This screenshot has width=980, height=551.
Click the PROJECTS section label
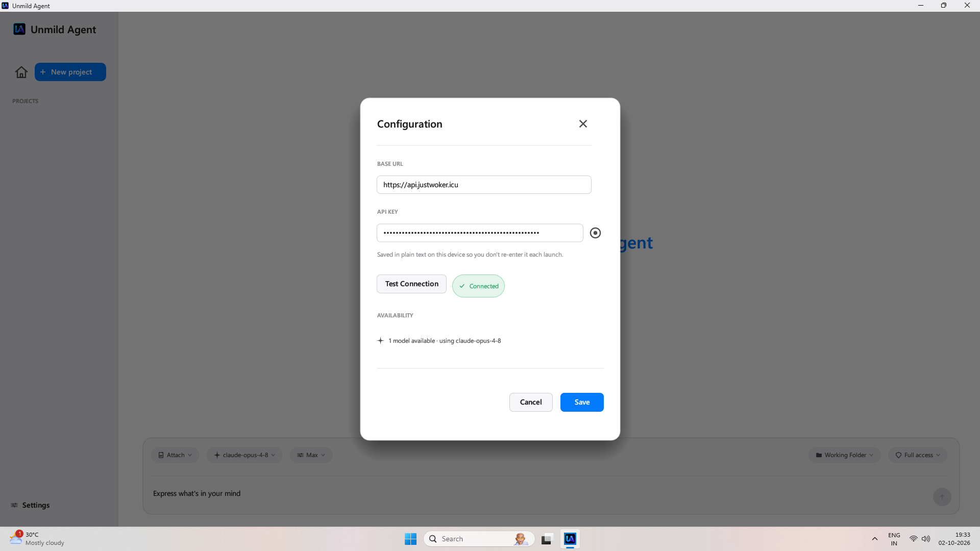point(26,101)
